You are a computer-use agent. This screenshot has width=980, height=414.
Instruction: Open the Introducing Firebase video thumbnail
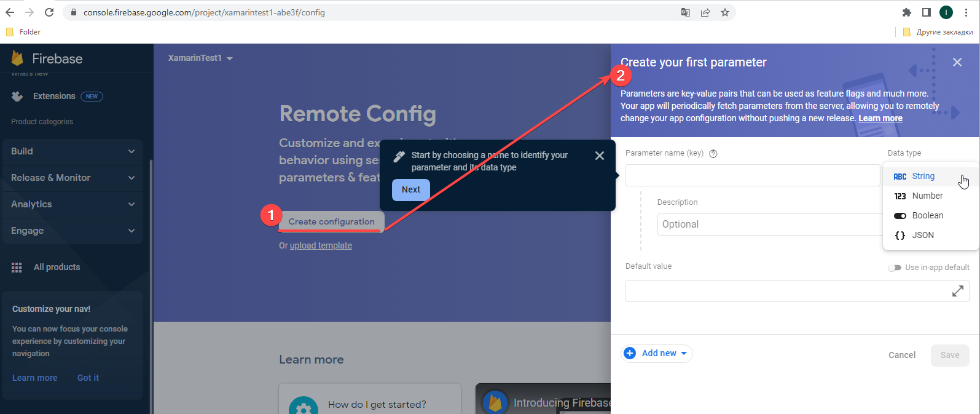[543, 399]
